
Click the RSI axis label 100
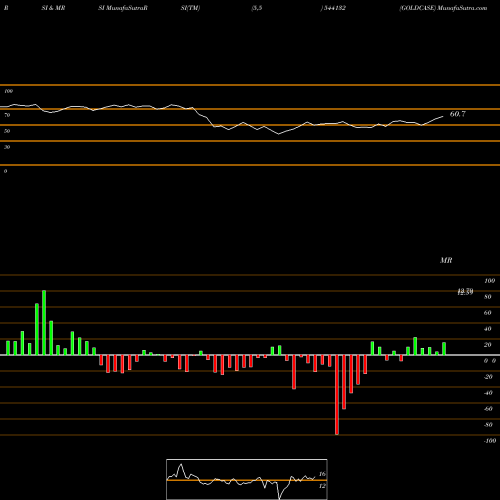point(8,91)
